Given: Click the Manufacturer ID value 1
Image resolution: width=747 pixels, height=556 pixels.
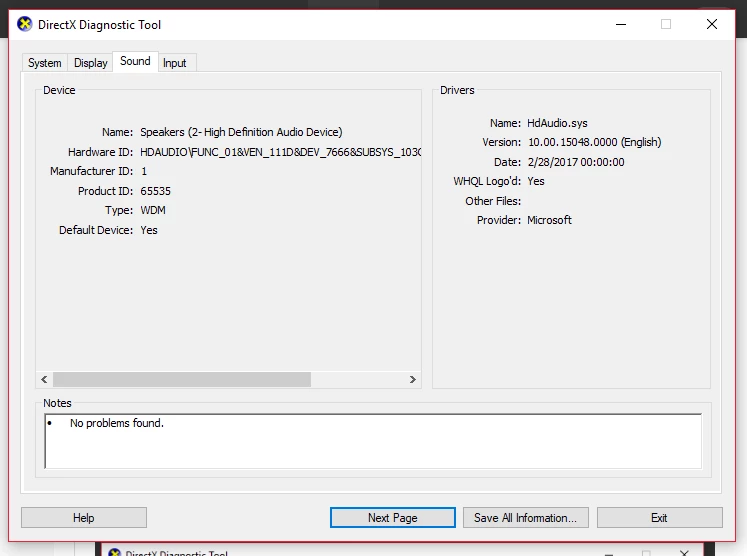Looking at the screenshot, I should 144,171.
